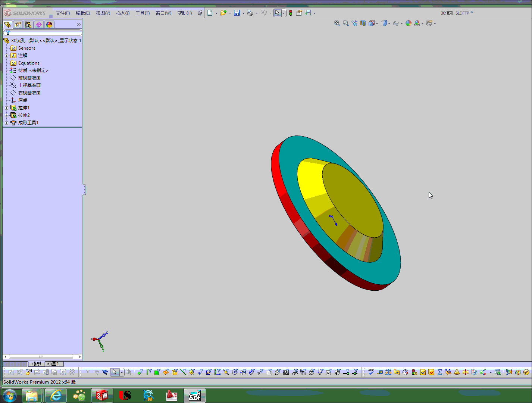Click the Hide/Show Items glasses icon
The width and height of the screenshot is (532, 403).
click(x=396, y=23)
